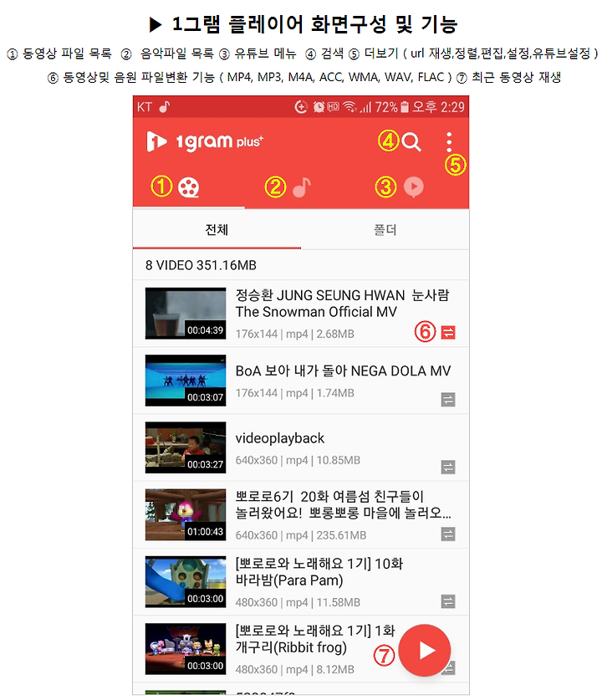
Task: Tap the 오후 2:29 clock
Action: [438, 107]
